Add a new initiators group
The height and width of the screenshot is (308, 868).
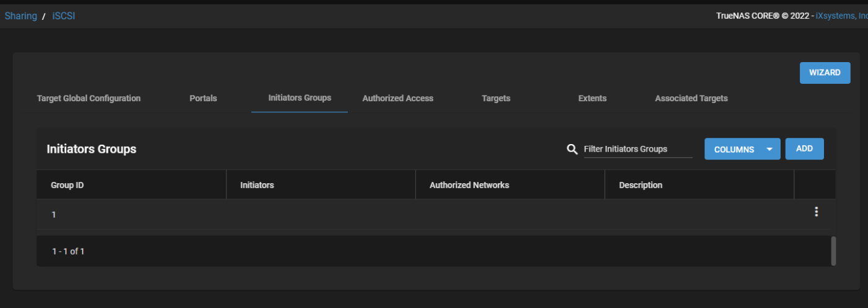point(804,148)
